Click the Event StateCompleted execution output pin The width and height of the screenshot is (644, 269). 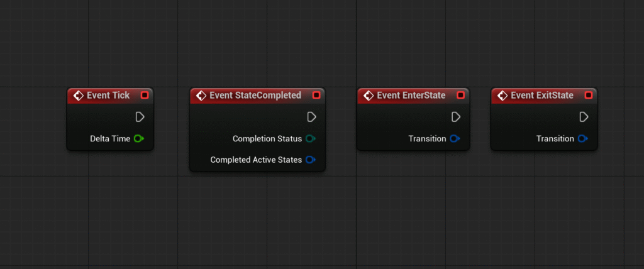click(311, 117)
